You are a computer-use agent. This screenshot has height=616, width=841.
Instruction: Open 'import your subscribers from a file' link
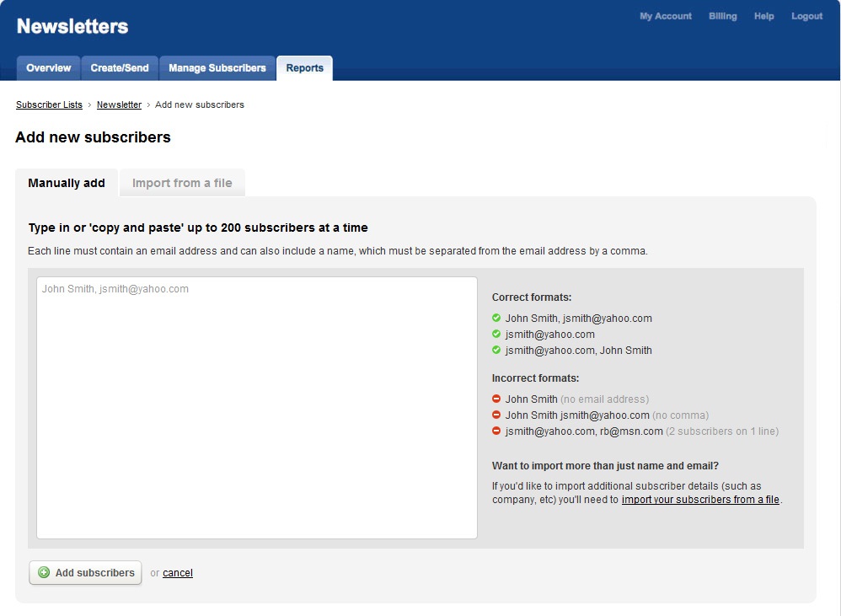700,500
